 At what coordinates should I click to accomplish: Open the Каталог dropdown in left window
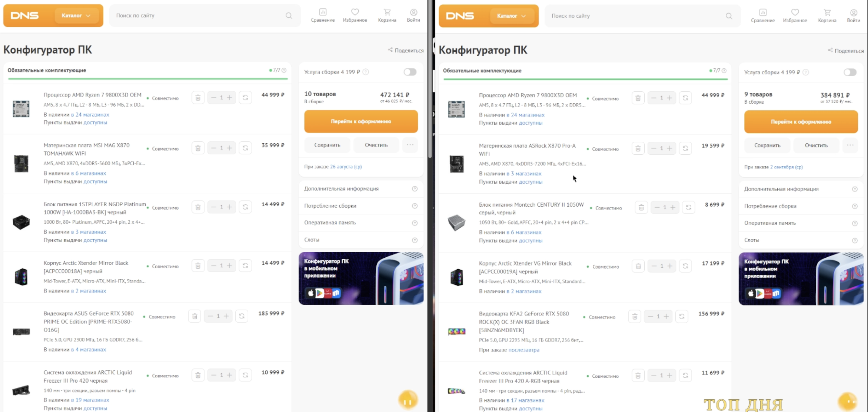[76, 15]
